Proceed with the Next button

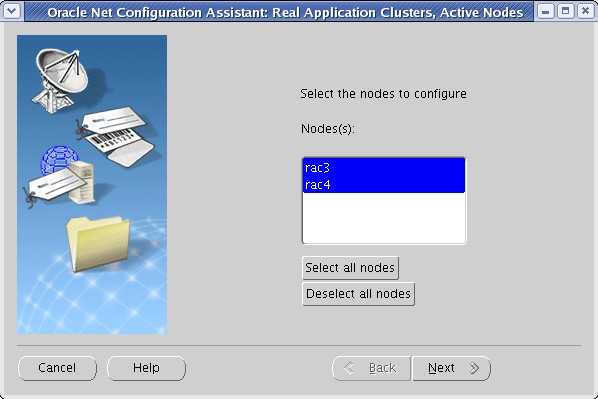pyautogui.click(x=451, y=368)
